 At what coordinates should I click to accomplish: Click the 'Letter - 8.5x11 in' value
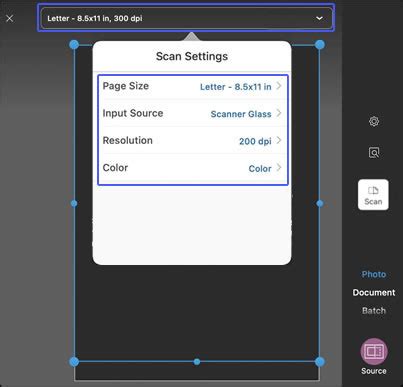236,87
